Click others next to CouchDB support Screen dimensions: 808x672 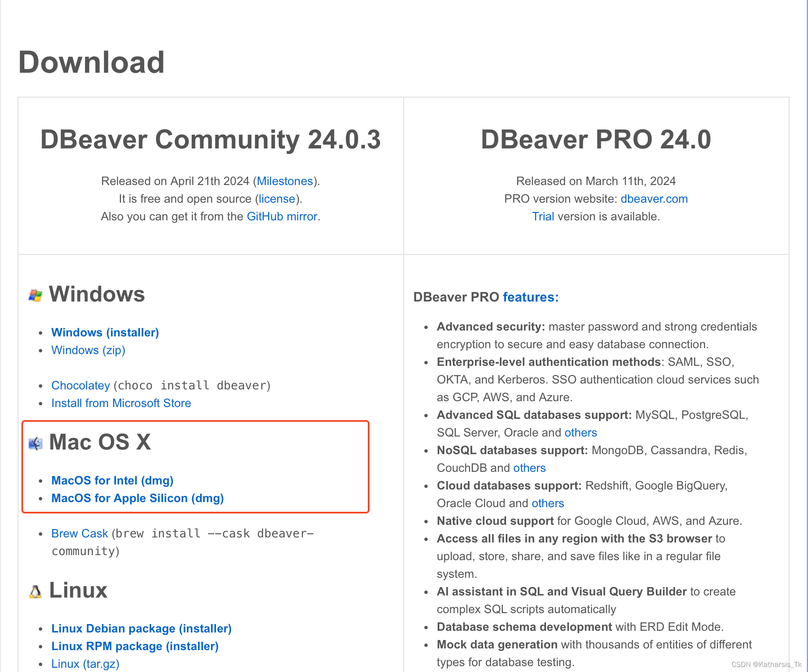tap(529, 468)
